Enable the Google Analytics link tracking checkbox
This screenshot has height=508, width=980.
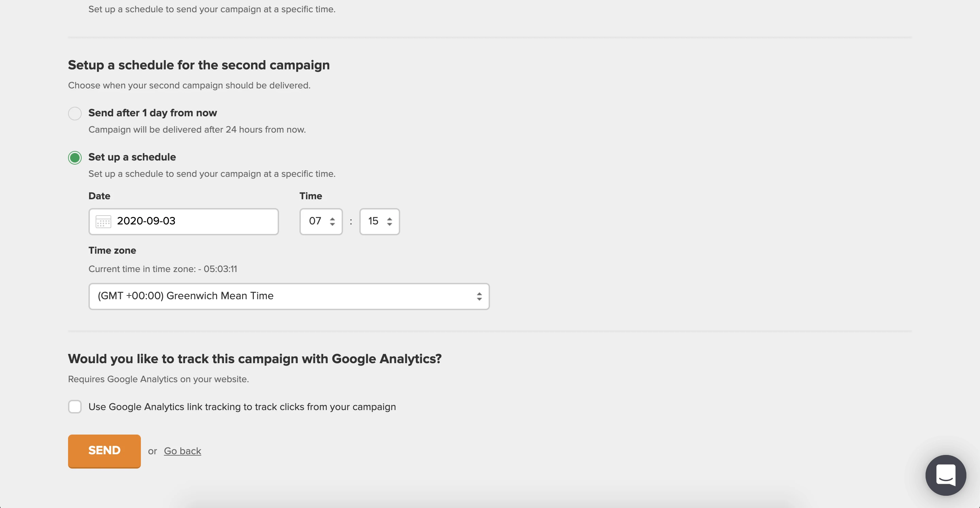[x=75, y=406]
